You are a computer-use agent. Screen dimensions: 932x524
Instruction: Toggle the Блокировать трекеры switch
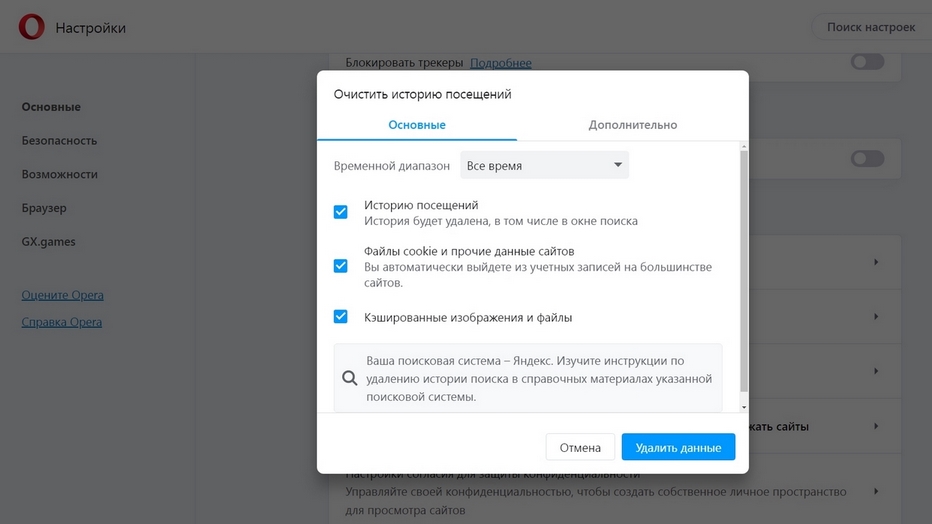(x=866, y=62)
